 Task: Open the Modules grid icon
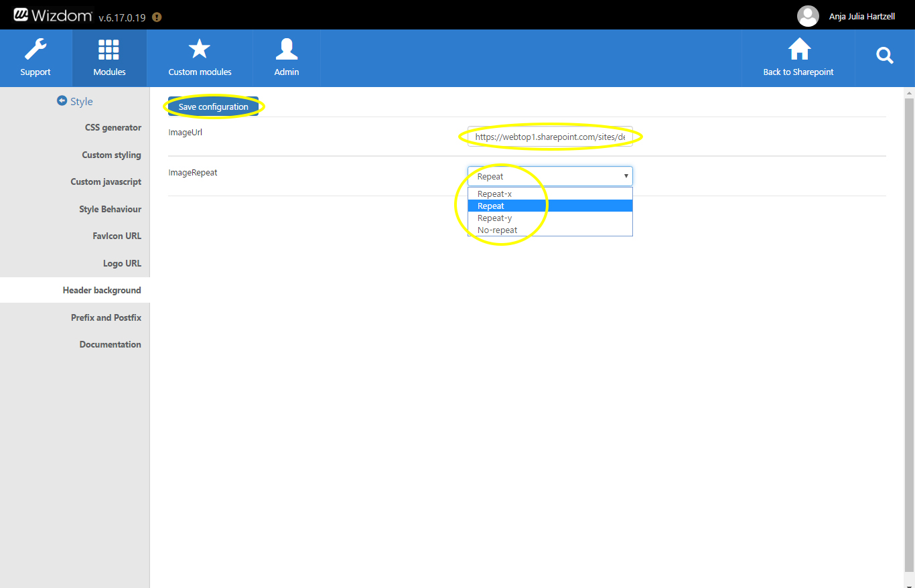109,50
